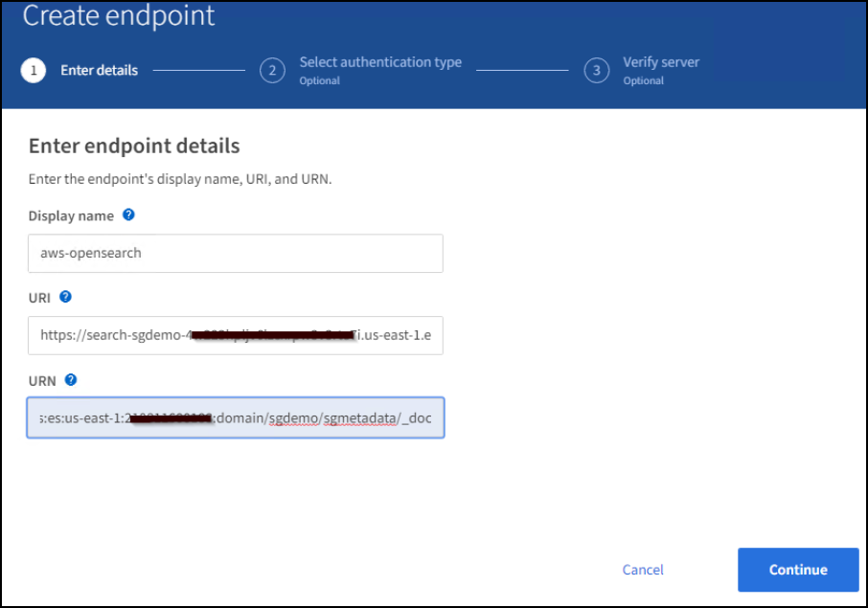Click the Display name field label
The width and height of the screenshot is (868, 608).
point(71,216)
